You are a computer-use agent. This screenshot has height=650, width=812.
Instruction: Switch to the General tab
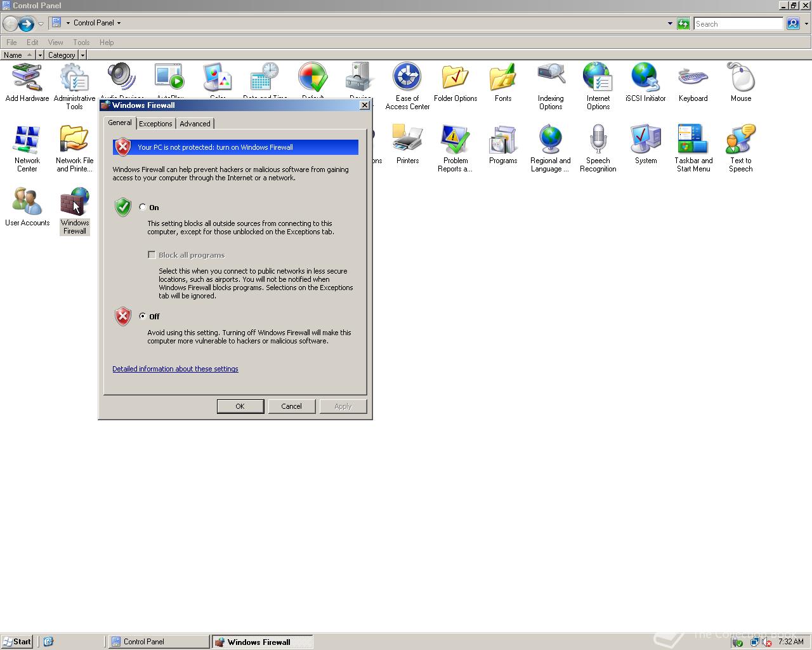click(x=120, y=123)
